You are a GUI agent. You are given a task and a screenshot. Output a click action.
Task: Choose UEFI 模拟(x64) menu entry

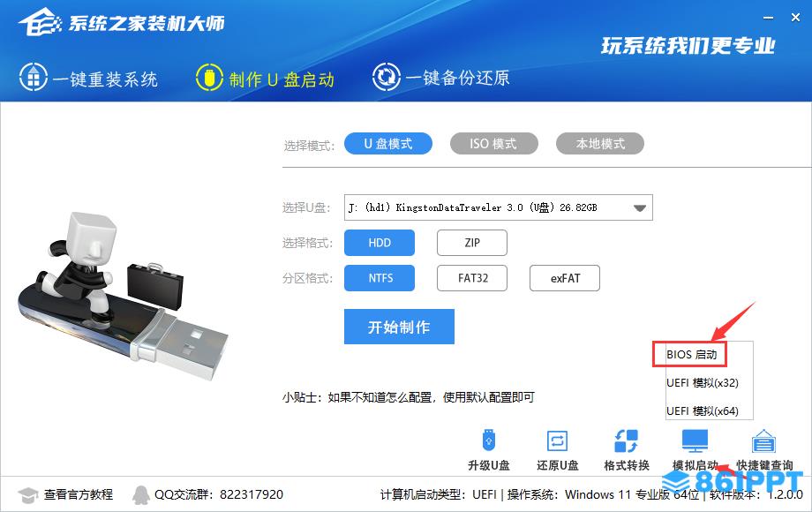(703, 411)
